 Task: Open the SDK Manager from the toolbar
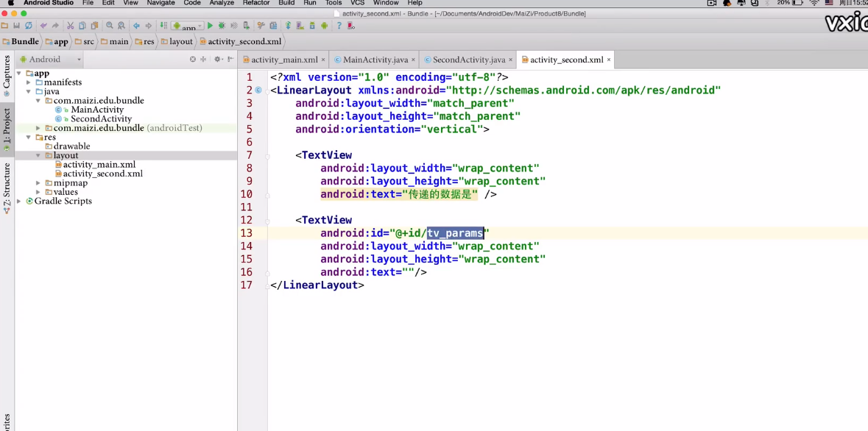coord(312,26)
